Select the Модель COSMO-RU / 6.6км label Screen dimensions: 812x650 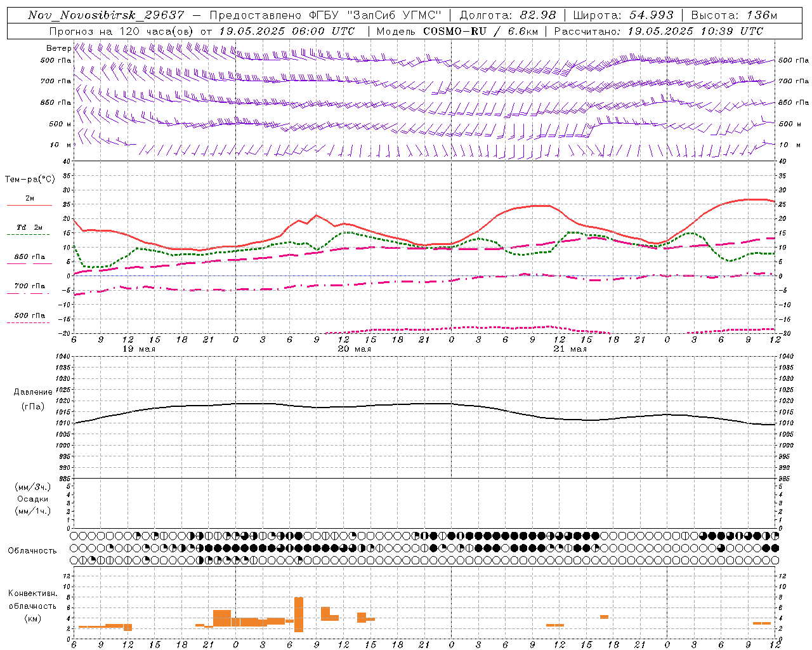[457, 31]
